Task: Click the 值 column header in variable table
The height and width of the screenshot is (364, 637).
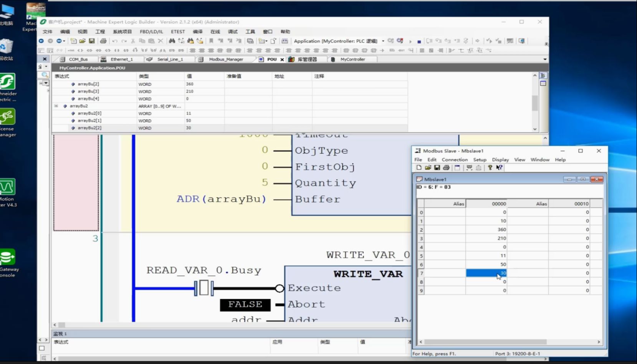Action: (x=204, y=76)
